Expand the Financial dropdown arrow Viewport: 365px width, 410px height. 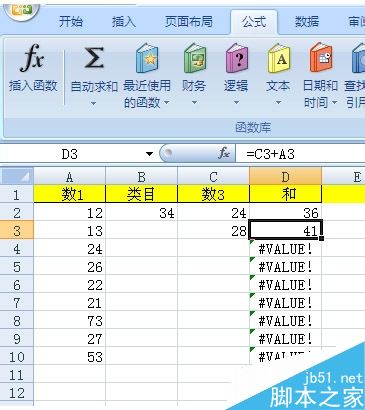194,102
